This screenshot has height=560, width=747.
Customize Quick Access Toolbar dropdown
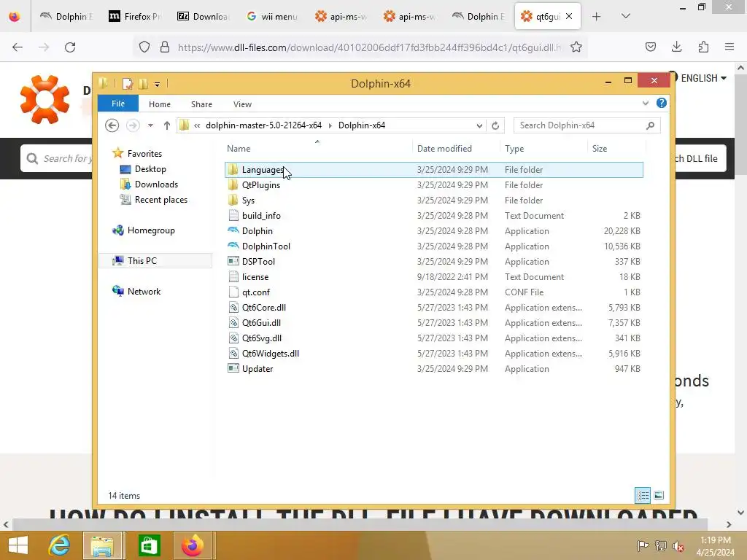pos(158,85)
